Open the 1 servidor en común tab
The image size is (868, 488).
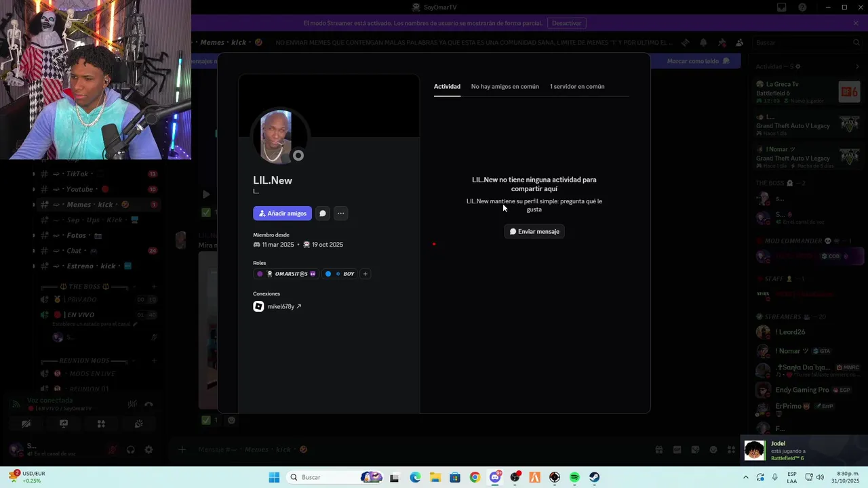pos(577,87)
